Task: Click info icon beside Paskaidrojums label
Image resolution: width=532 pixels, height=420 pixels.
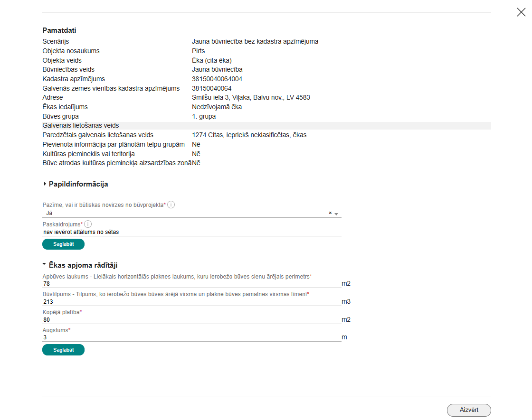Action: click(x=88, y=224)
